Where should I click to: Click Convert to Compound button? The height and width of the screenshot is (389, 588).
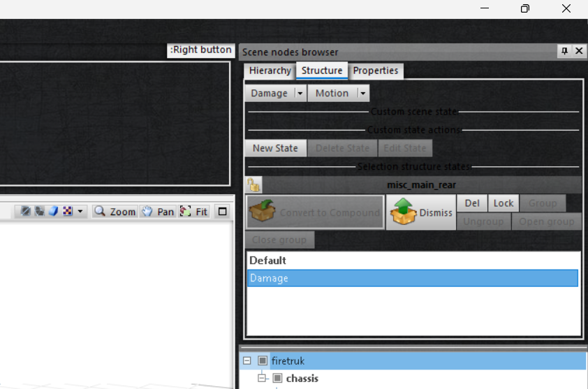[x=315, y=212]
